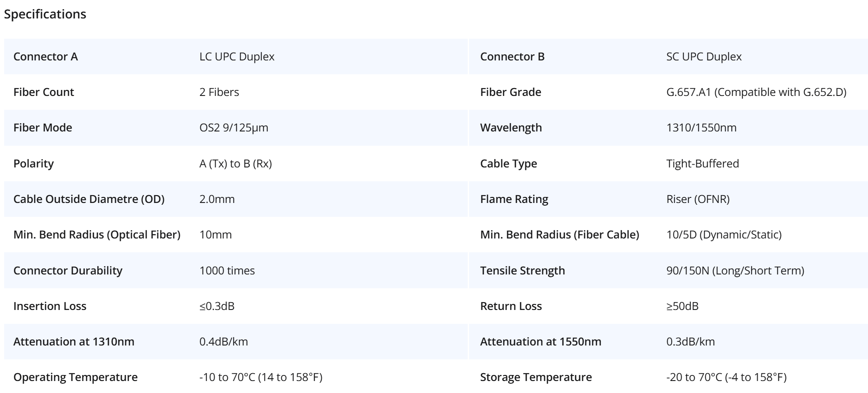Click the Tight-Buffered cable type value
This screenshot has width=868, height=393.
coord(703,164)
